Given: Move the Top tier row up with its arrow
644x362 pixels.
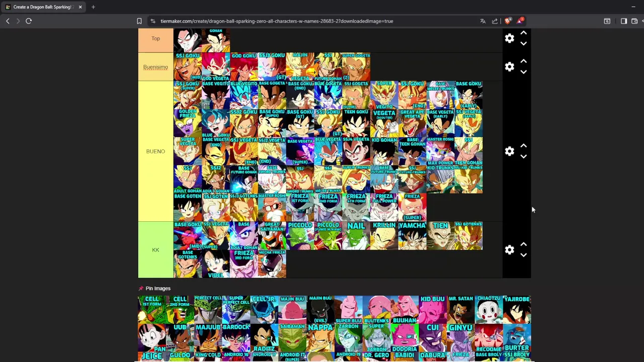Looking at the screenshot, I should coord(523,33).
